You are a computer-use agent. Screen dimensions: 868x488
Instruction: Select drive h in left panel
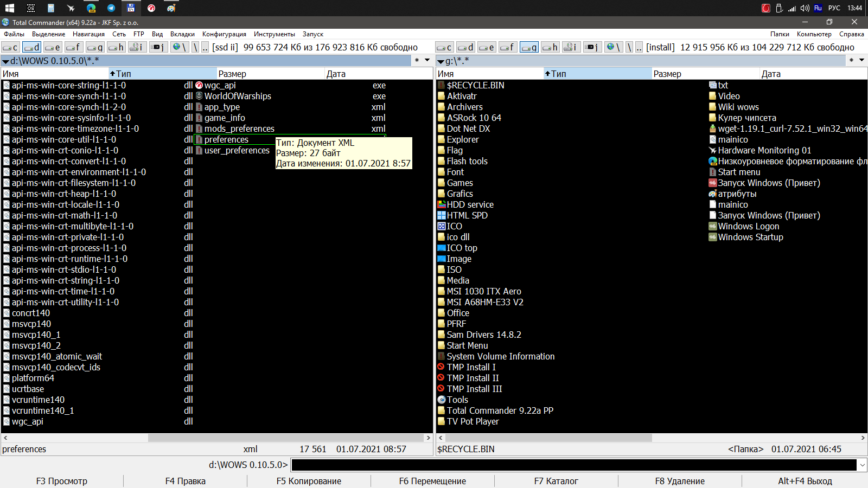click(x=117, y=47)
